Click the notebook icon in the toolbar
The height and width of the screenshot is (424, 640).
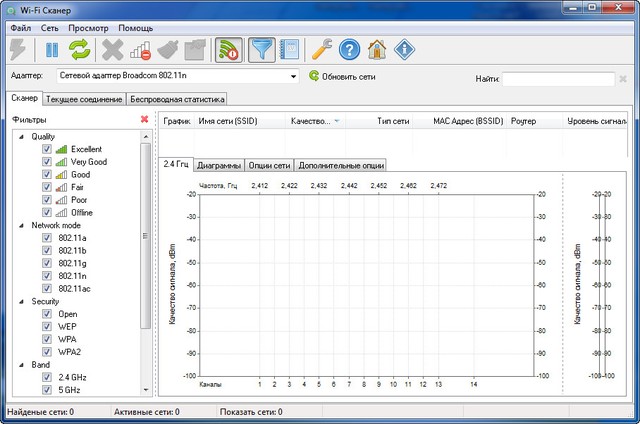(290, 49)
